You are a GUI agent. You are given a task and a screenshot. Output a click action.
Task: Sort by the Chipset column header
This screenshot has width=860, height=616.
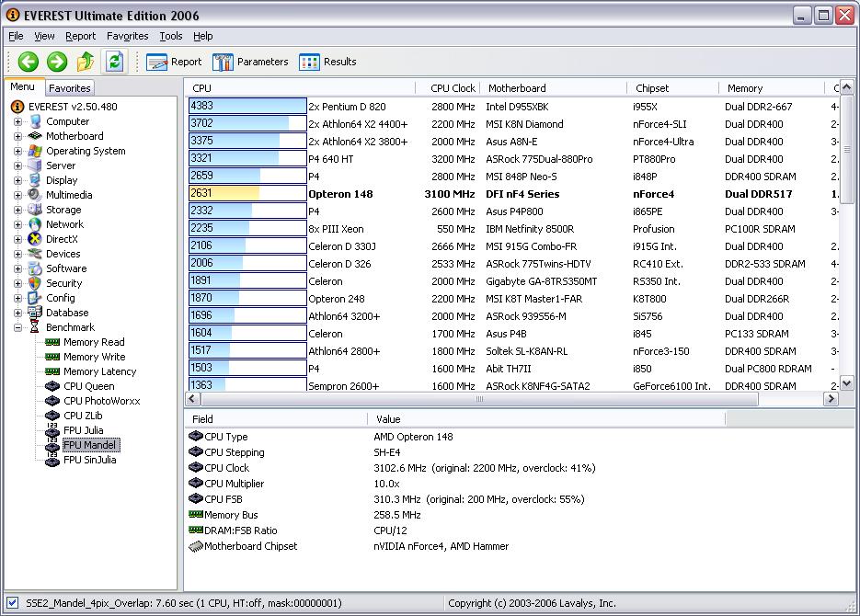(673, 87)
